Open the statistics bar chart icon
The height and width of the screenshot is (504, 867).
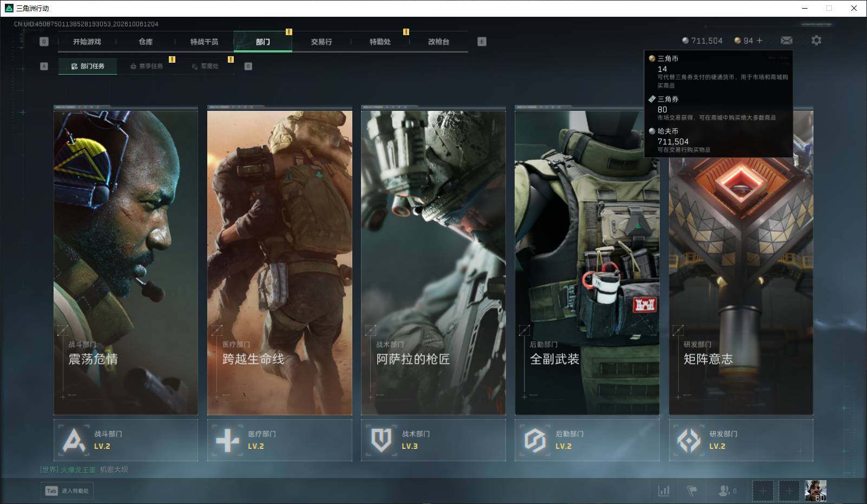[x=664, y=490]
